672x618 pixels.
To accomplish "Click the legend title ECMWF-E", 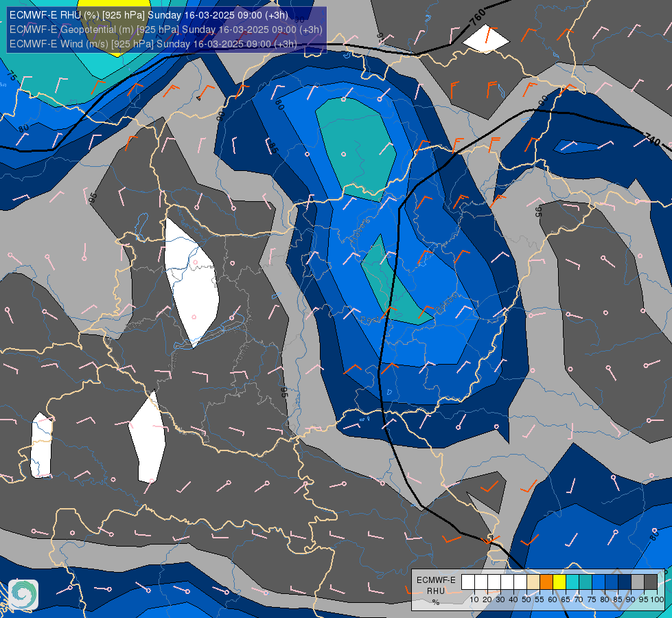I will tap(436, 580).
